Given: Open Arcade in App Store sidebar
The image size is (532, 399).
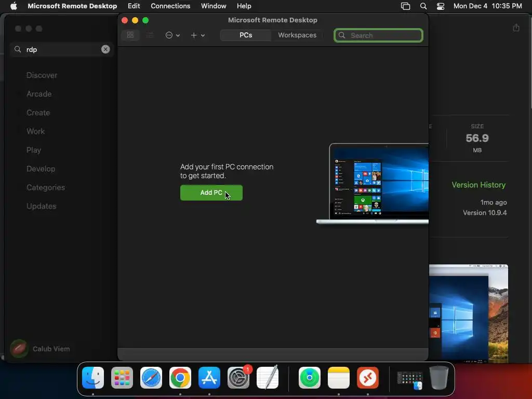Looking at the screenshot, I should coord(39,94).
